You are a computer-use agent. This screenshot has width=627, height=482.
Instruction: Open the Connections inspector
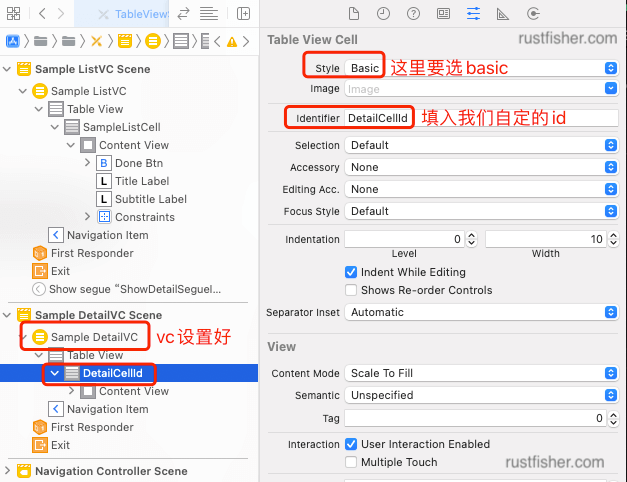[x=532, y=14]
